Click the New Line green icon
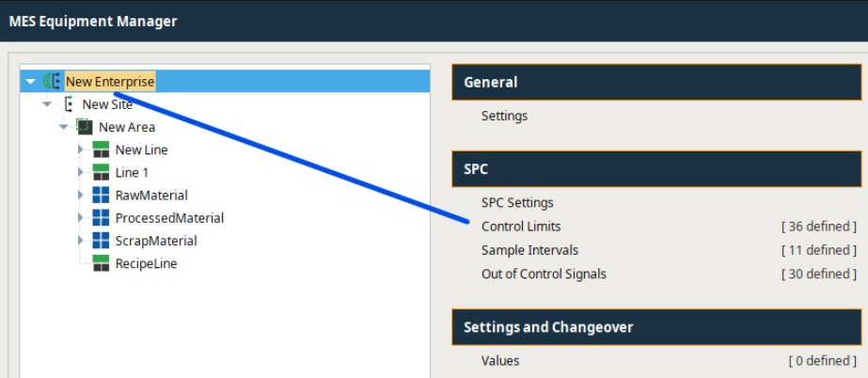 (101, 150)
